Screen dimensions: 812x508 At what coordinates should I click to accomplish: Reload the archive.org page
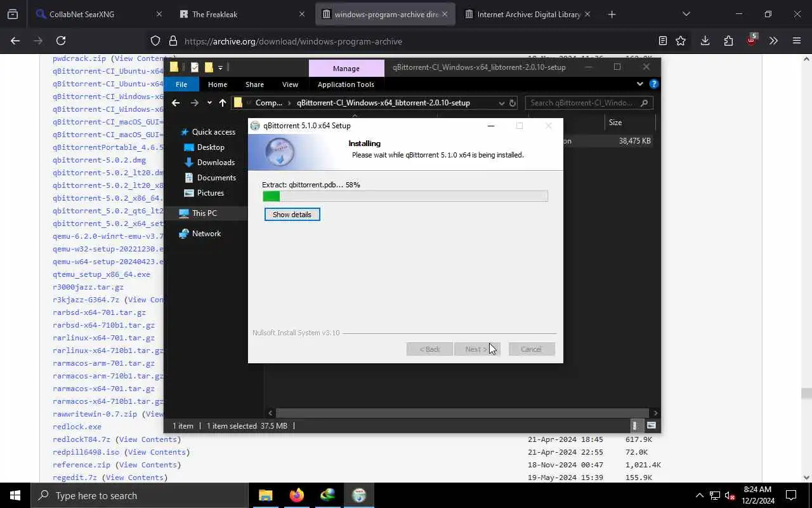(61, 41)
